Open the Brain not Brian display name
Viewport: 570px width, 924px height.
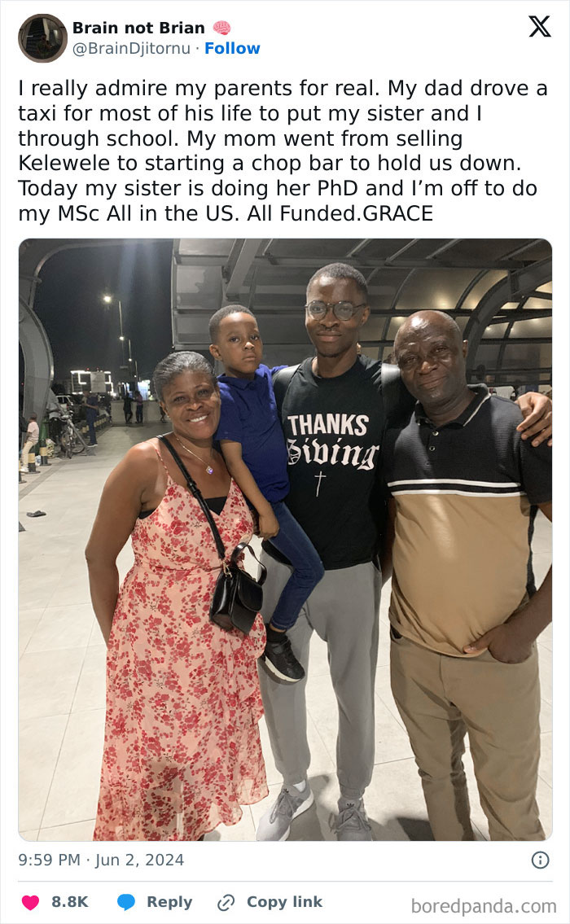[x=138, y=28]
